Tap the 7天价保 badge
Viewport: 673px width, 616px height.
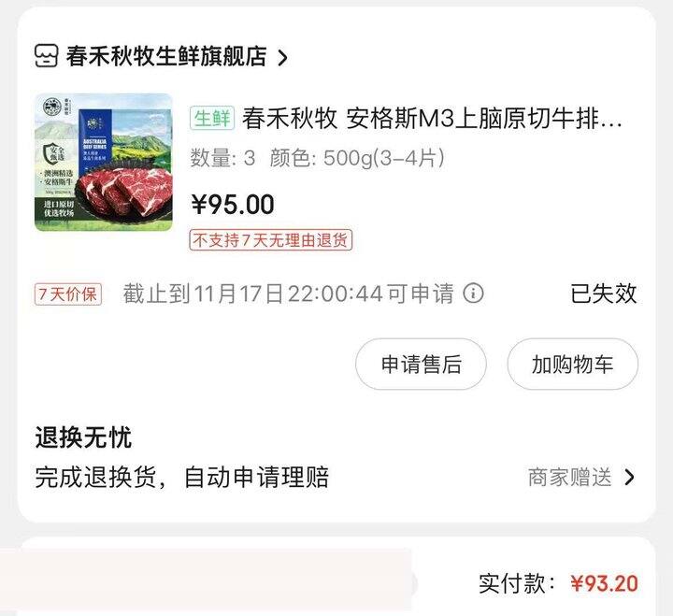68,294
